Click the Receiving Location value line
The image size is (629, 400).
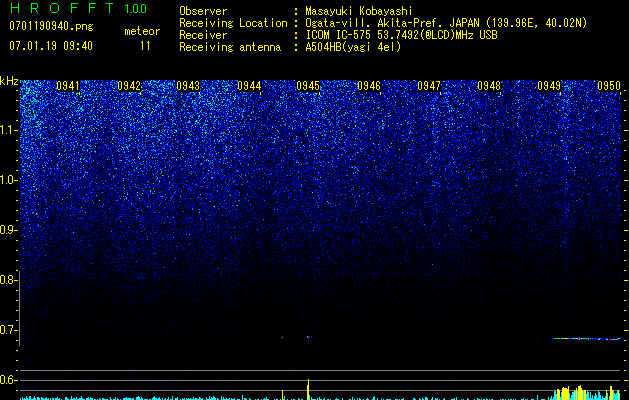446,23
